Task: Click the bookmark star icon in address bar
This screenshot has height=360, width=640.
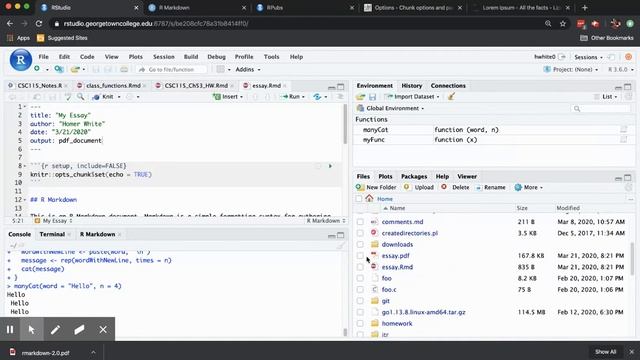Action: click(563, 24)
